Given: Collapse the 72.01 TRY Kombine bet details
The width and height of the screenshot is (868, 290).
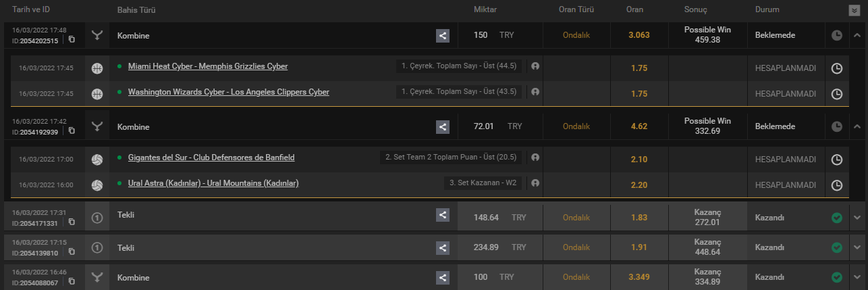Looking at the screenshot, I should (857, 126).
